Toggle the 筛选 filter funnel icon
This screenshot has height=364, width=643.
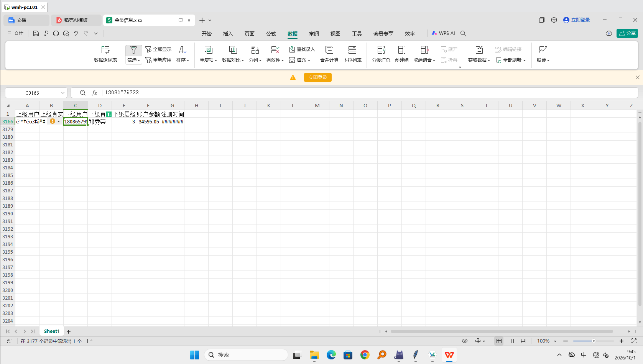pos(133,50)
